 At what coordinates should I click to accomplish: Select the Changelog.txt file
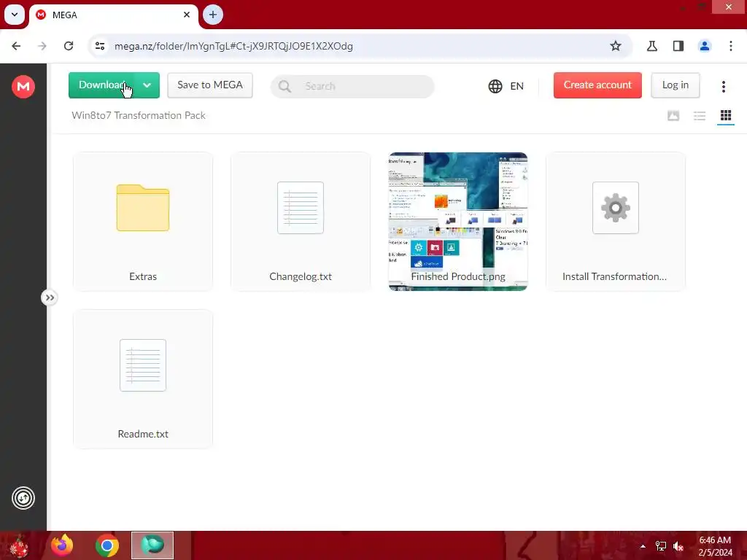point(300,222)
